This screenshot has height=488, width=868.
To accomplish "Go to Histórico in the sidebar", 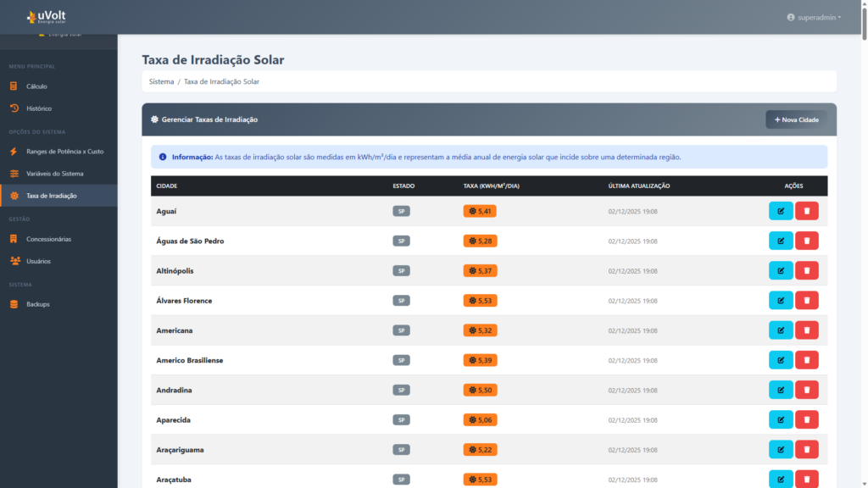I will tap(39, 108).
